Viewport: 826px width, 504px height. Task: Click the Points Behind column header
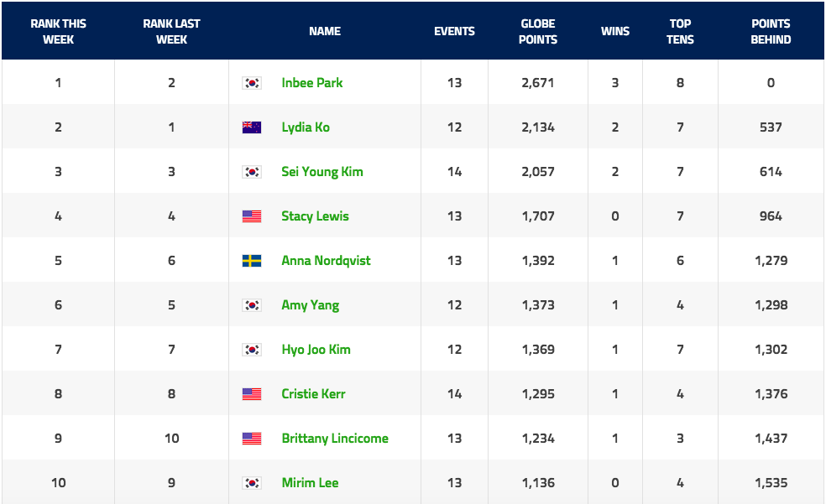click(771, 32)
